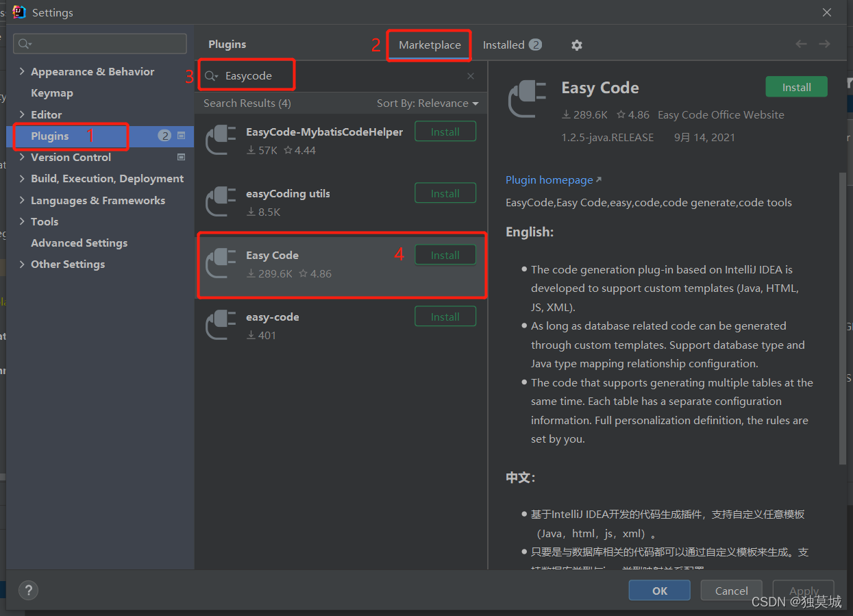Select Plugins in the settings tree

click(50, 136)
